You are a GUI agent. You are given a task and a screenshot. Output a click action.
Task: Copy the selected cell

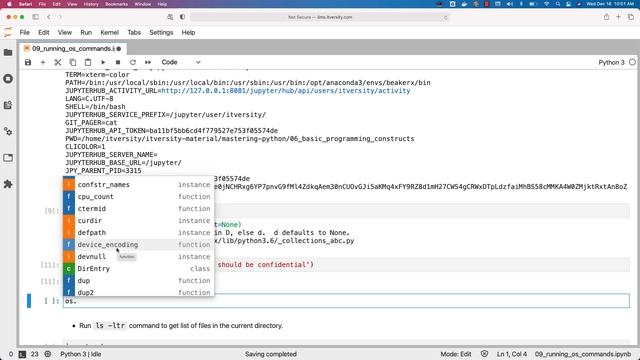73,62
